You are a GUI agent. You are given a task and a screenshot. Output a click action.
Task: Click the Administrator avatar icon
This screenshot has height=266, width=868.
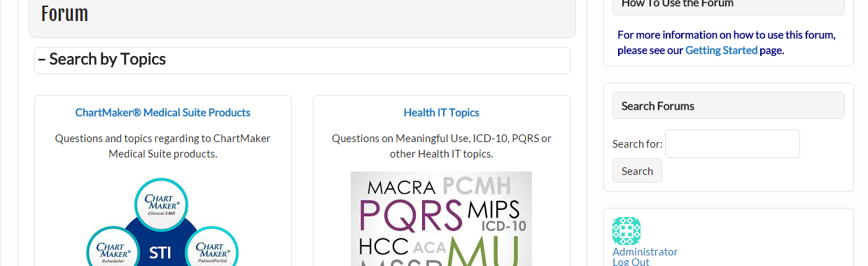click(x=626, y=231)
